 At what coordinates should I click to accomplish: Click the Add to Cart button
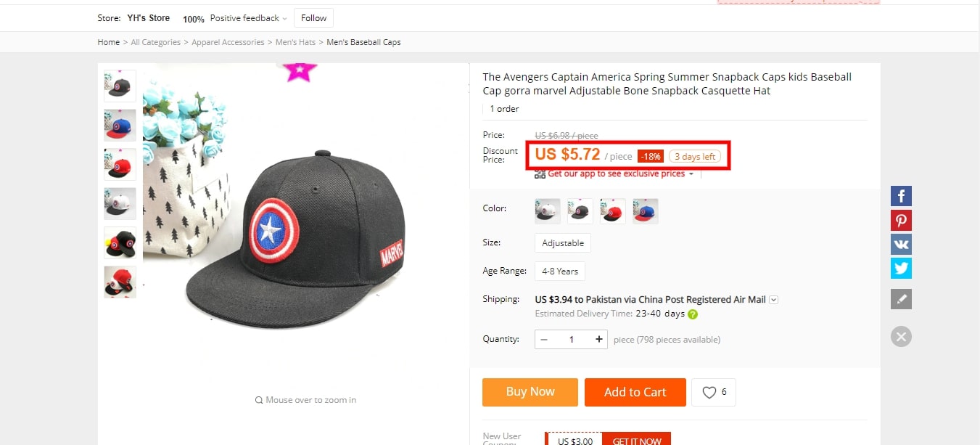[635, 392]
